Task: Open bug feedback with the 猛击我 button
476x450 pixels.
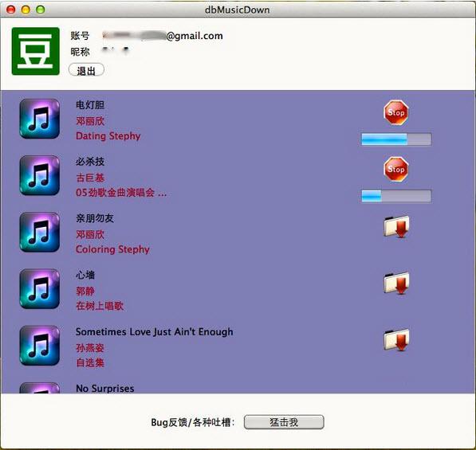Action: point(284,422)
